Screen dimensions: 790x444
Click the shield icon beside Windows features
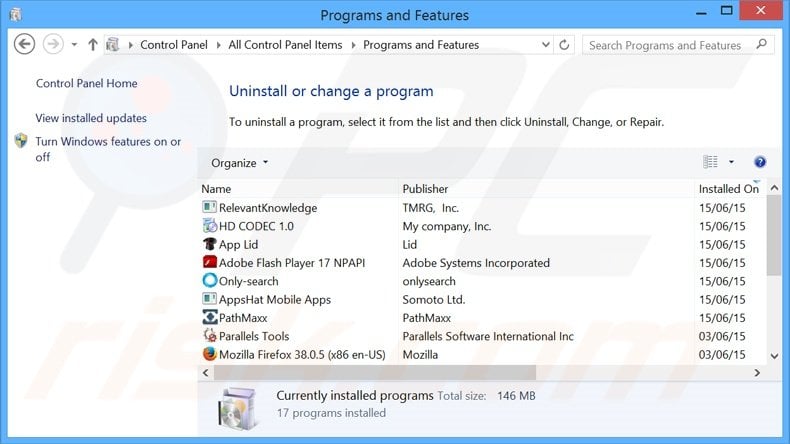[21, 141]
